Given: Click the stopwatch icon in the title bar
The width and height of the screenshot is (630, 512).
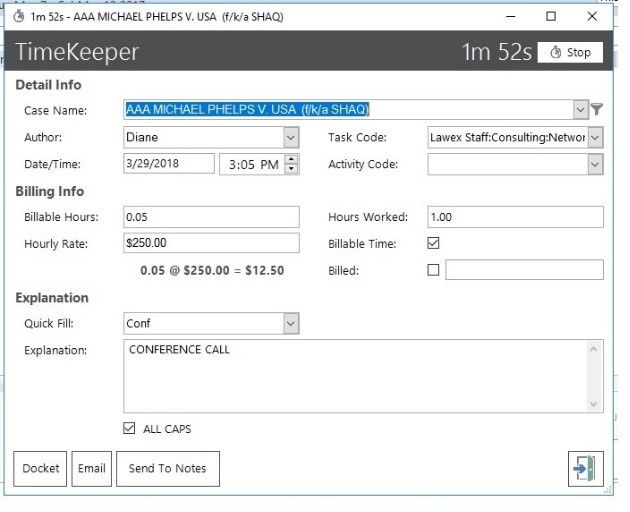Looking at the screenshot, I should point(18,16).
